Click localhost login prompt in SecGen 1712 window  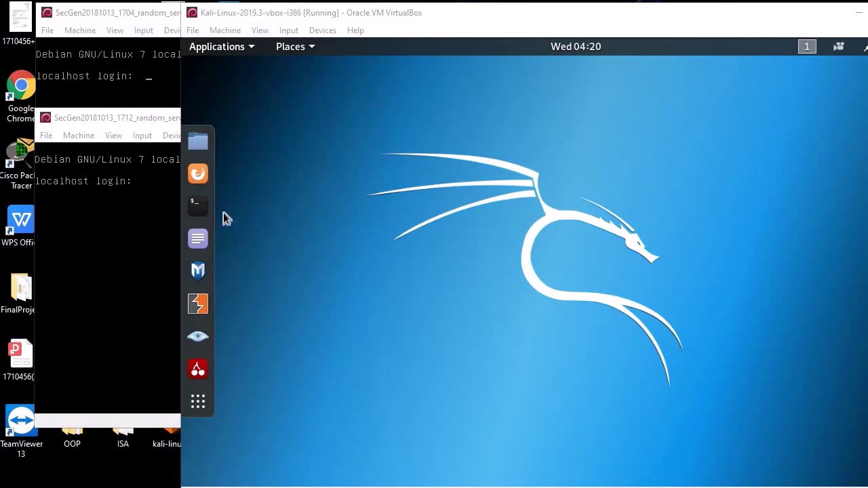click(x=83, y=181)
